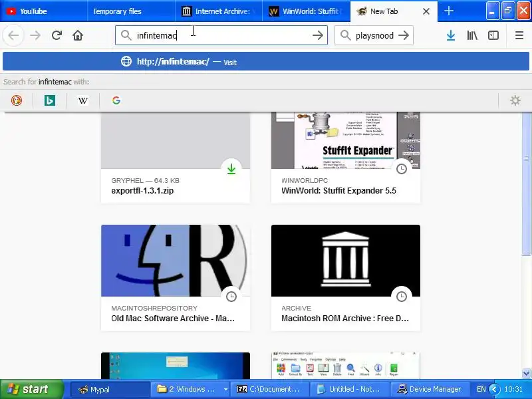Open the downloads panel
The image size is (532, 399).
pyautogui.click(x=451, y=35)
